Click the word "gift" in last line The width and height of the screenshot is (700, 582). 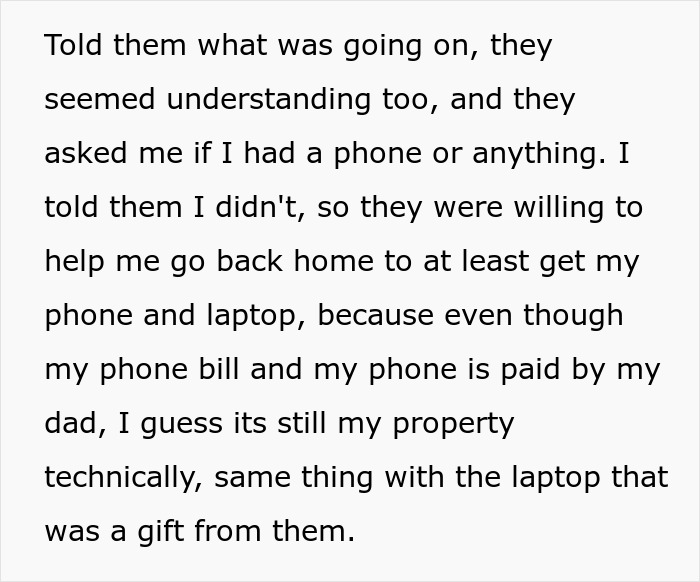pyautogui.click(x=160, y=532)
